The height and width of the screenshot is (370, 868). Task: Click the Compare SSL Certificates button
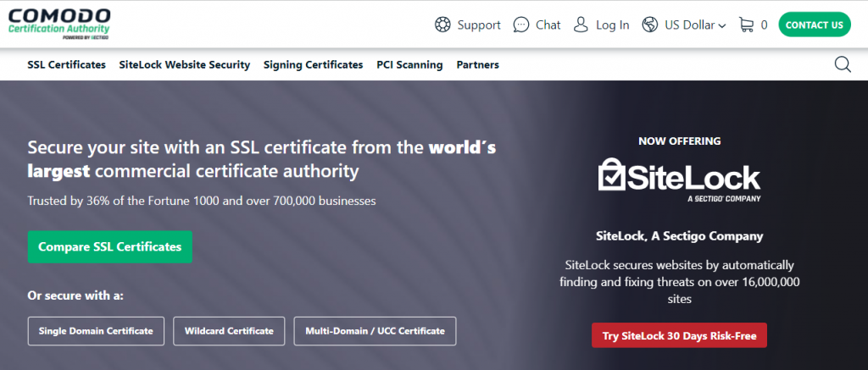click(x=110, y=247)
